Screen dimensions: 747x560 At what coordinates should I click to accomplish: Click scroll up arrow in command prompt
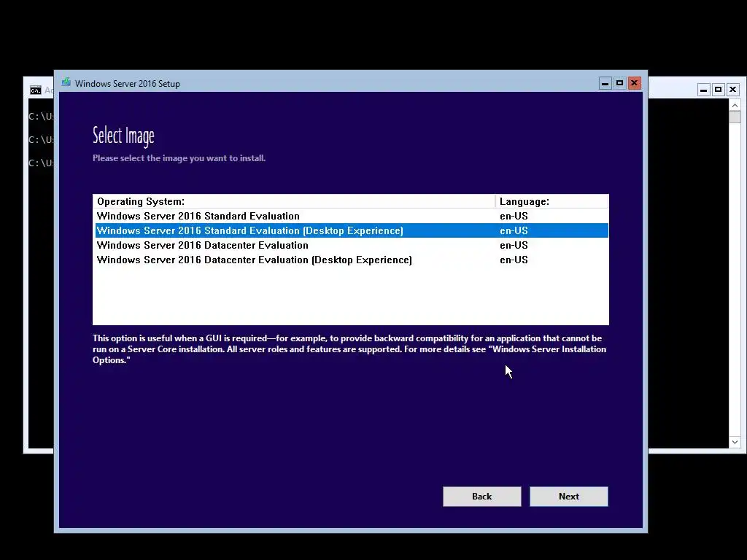point(735,105)
